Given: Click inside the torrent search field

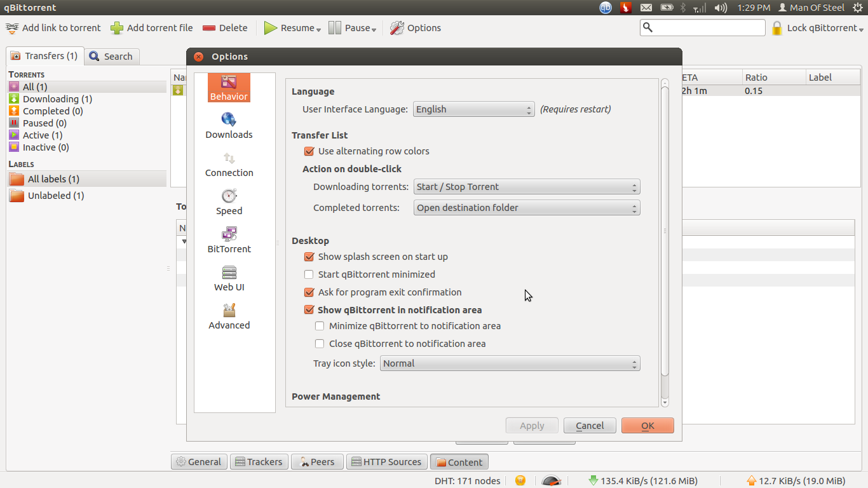Looking at the screenshot, I should (702, 28).
